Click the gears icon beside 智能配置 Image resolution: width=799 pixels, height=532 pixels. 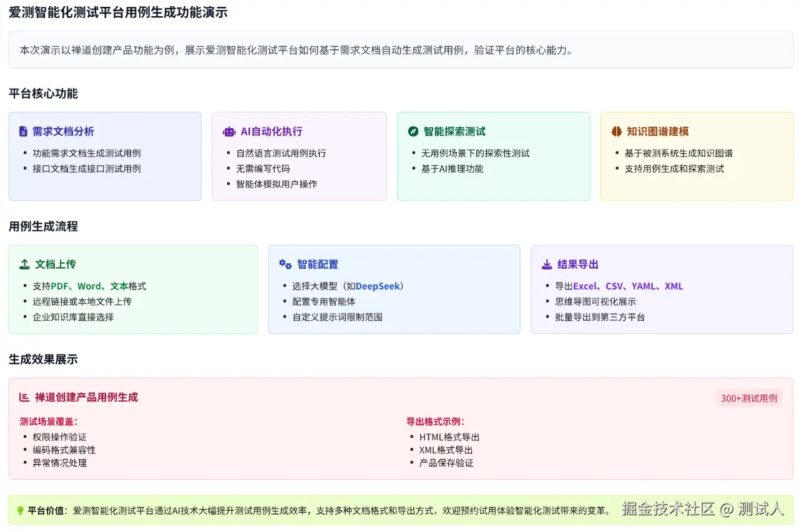285,264
